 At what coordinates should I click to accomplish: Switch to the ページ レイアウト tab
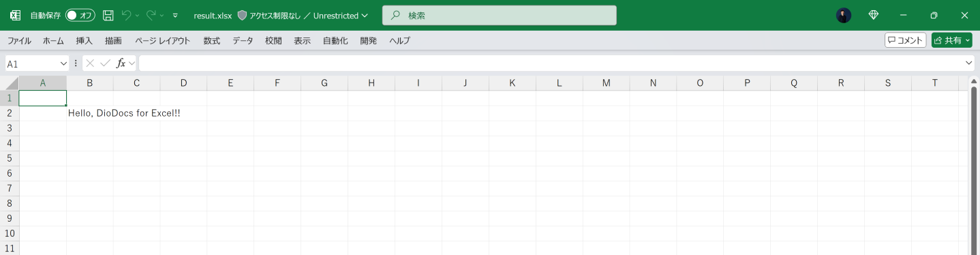coord(162,40)
